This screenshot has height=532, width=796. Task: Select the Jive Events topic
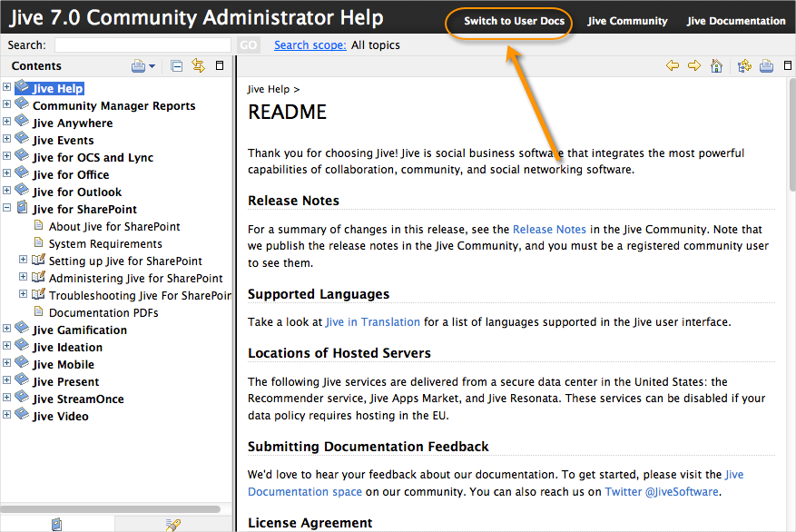pyautogui.click(x=64, y=141)
